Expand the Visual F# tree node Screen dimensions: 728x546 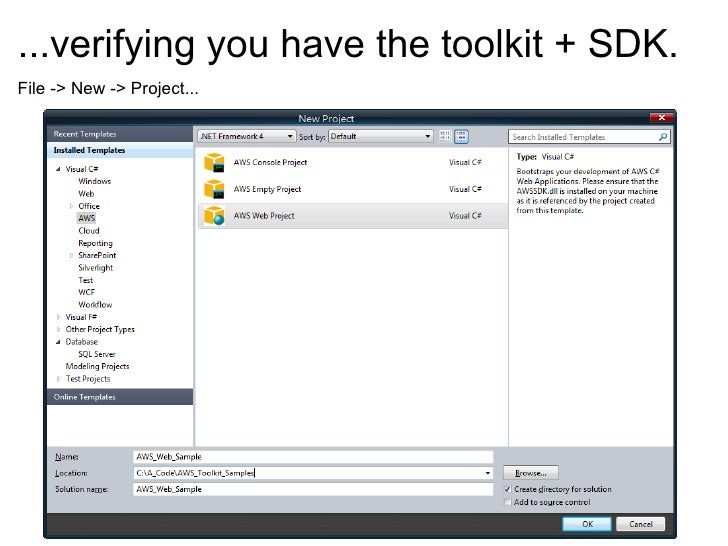click(58, 317)
